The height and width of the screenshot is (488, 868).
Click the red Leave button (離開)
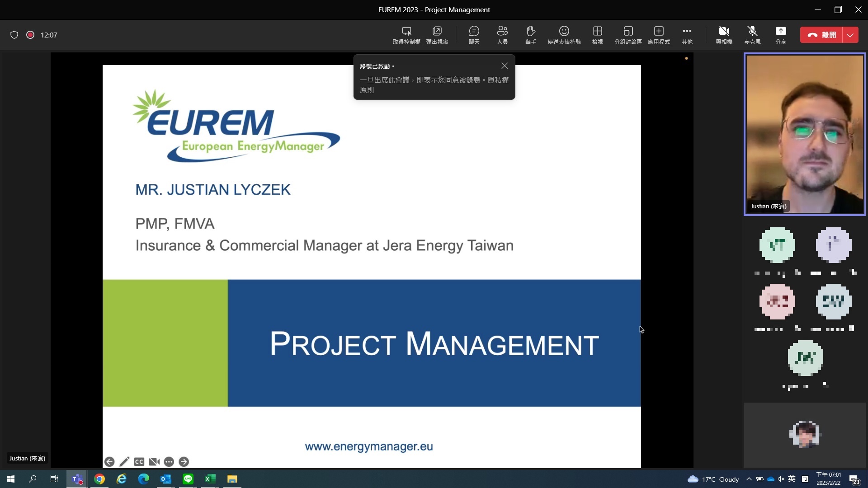click(821, 35)
